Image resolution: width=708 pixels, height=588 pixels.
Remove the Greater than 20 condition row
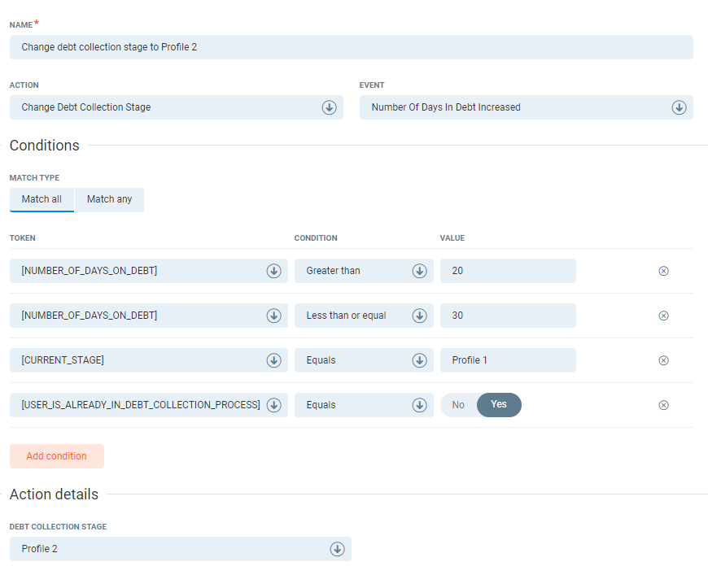tap(663, 271)
